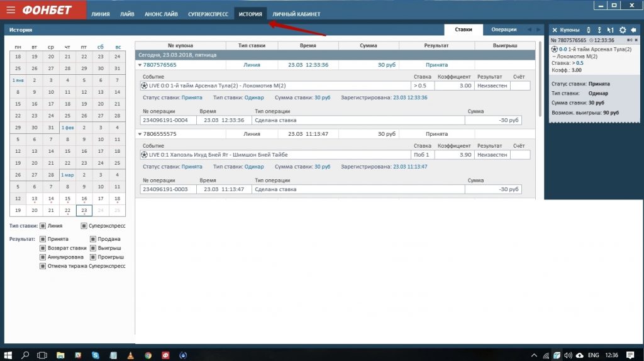Open notification center icon

(630, 355)
